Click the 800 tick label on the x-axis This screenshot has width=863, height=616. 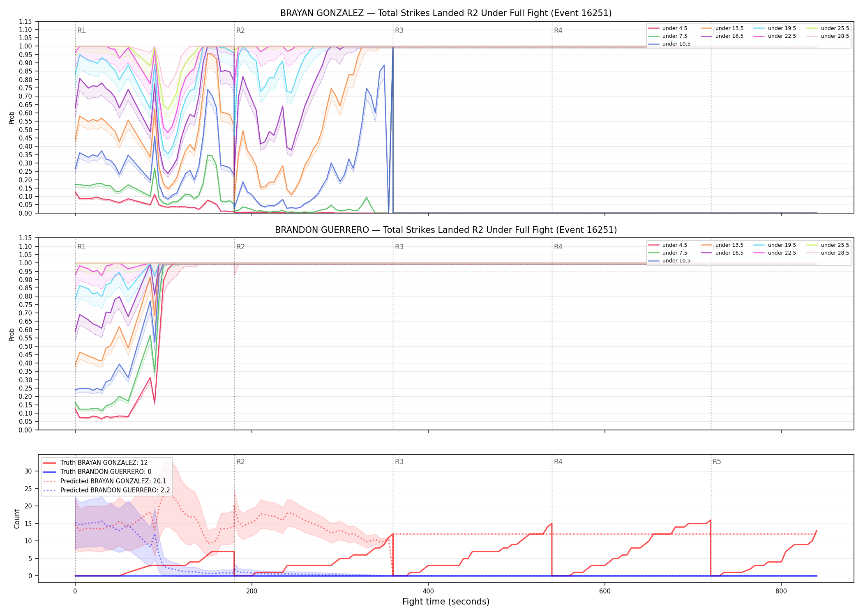781,591
